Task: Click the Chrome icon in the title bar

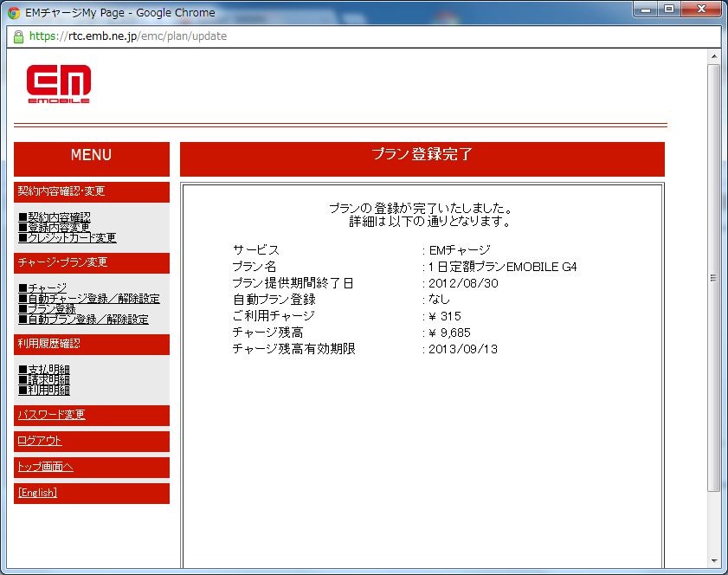Action: (x=14, y=12)
